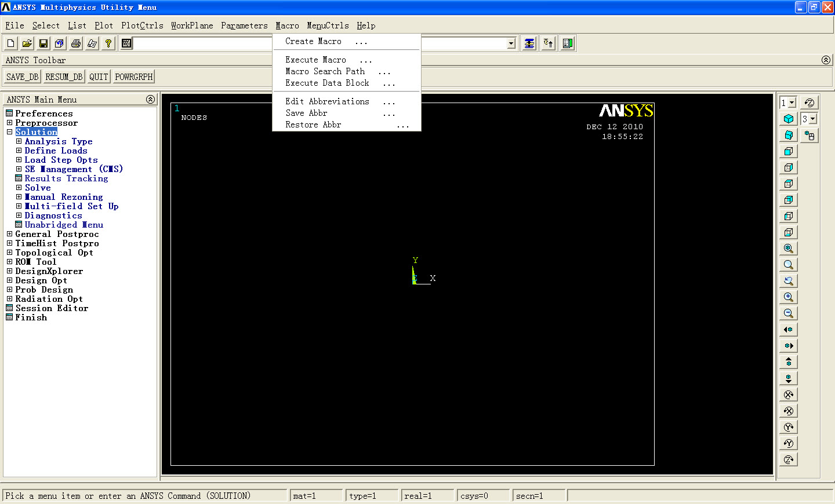
Task: Click the Rotate +Y axis icon
Action: pos(789,427)
